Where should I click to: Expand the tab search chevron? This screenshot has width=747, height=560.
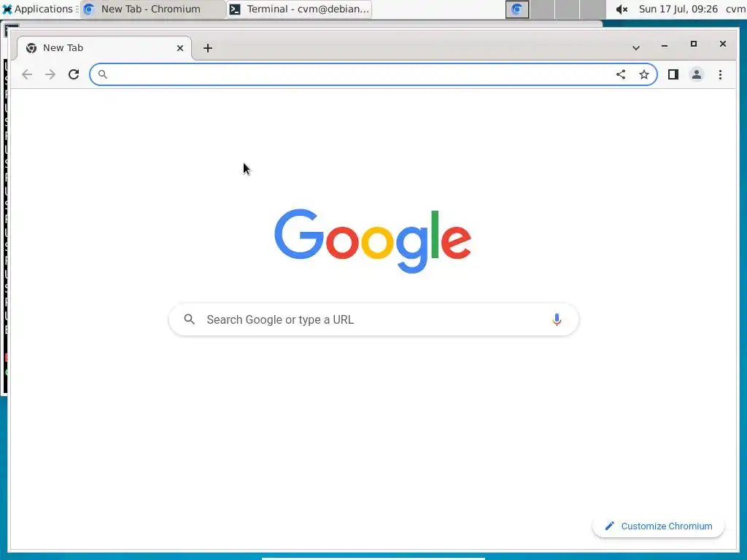(x=636, y=47)
